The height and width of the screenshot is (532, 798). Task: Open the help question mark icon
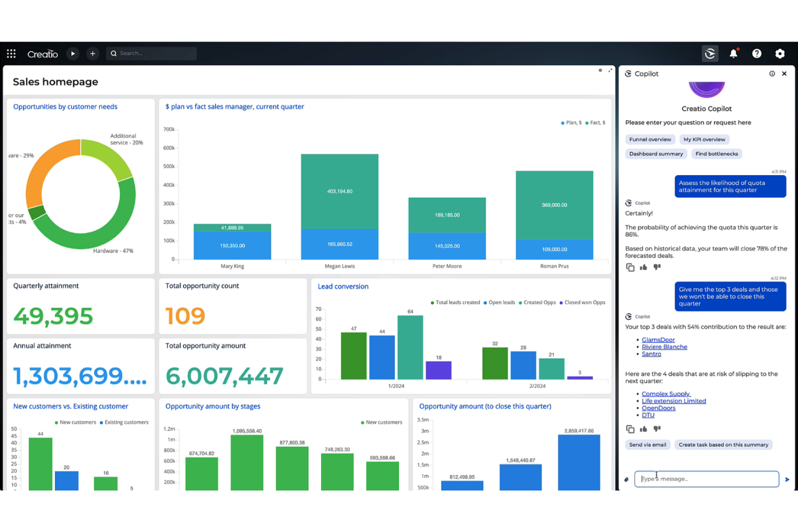tap(757, 53)
